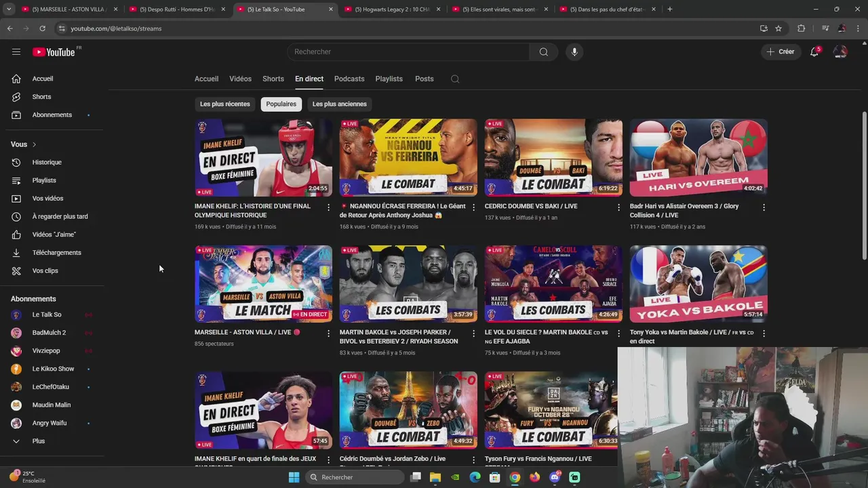
Task: Select Les plus anciennes filter chip
Action: coord(340,104)
